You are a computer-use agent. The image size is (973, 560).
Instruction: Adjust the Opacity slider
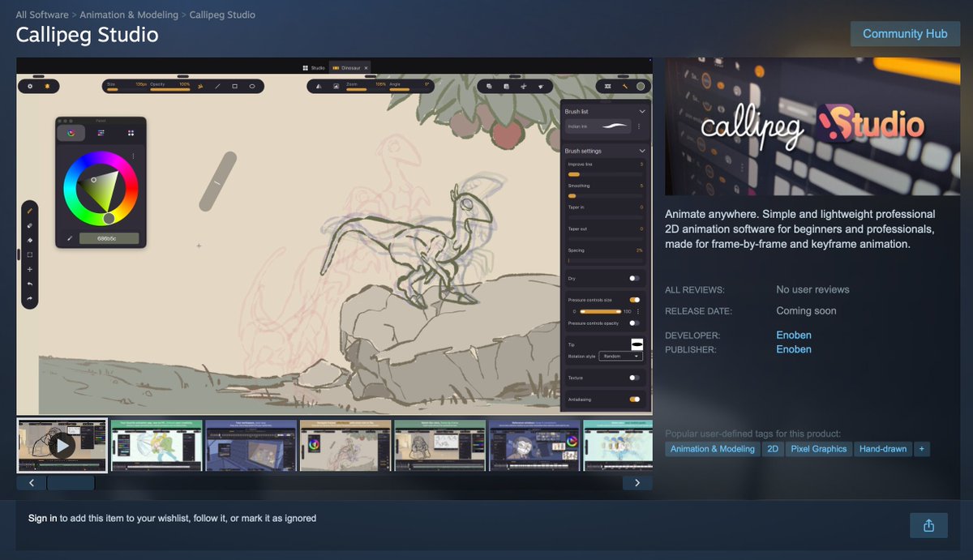pyautogui.click(x=170, y=89)
